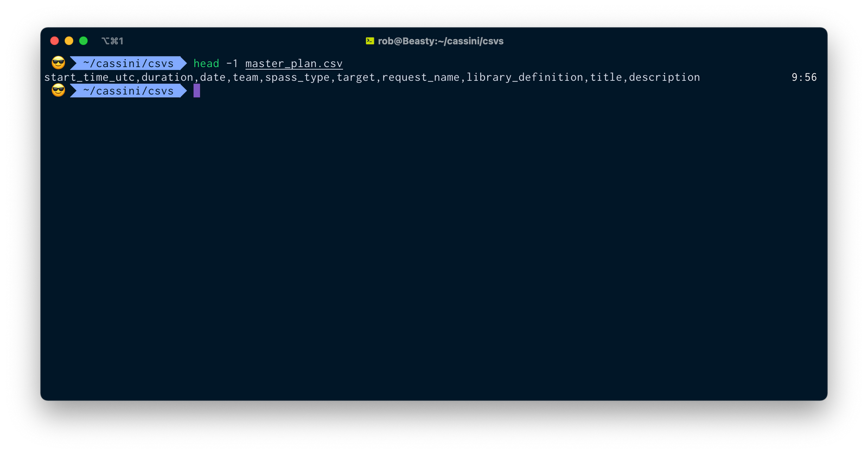The height and width of the screenshot is (454, 868).
Task: Click the start_time_utc column name in output
Action: [90, 78]
